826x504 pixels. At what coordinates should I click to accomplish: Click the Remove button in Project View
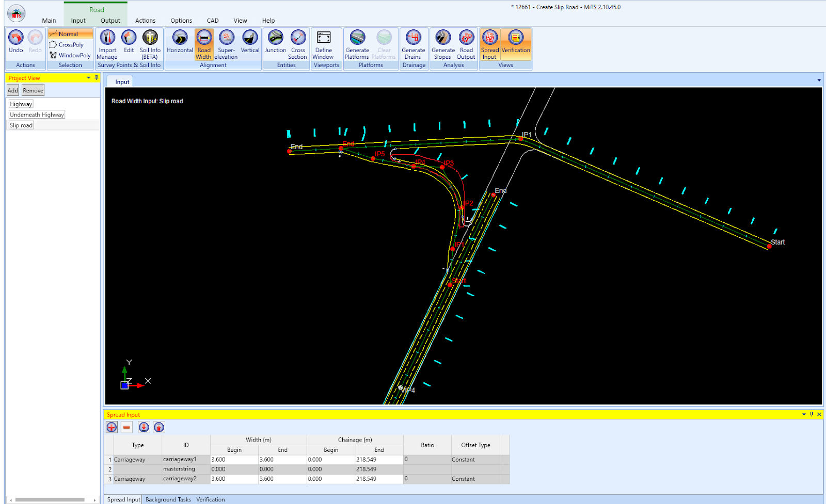point(33,91)
